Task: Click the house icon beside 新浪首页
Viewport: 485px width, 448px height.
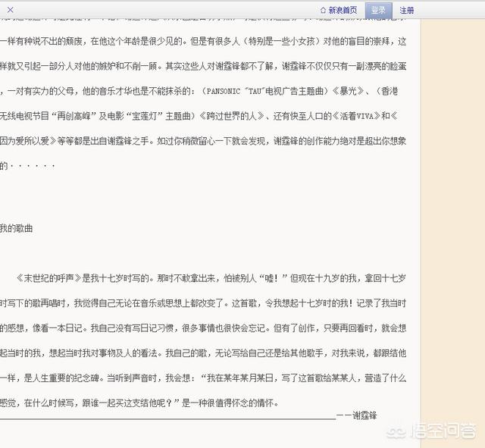Action: point(323,11)
